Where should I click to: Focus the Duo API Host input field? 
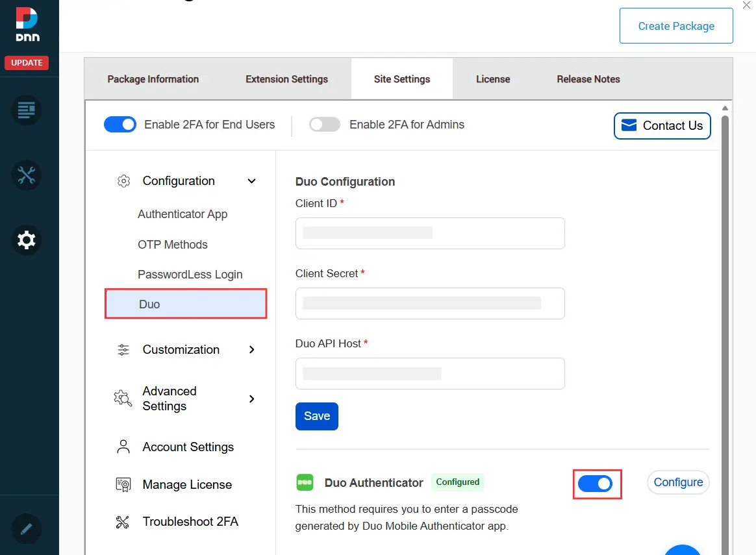point(430,373)
